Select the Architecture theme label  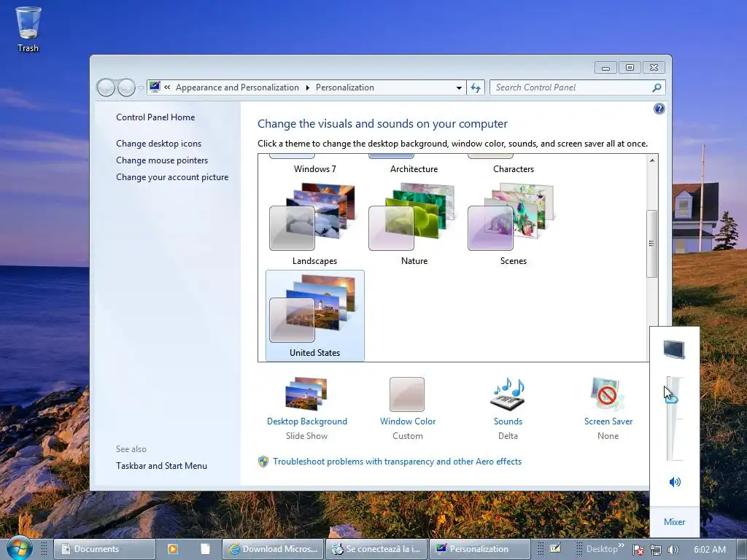click(414, 169)
